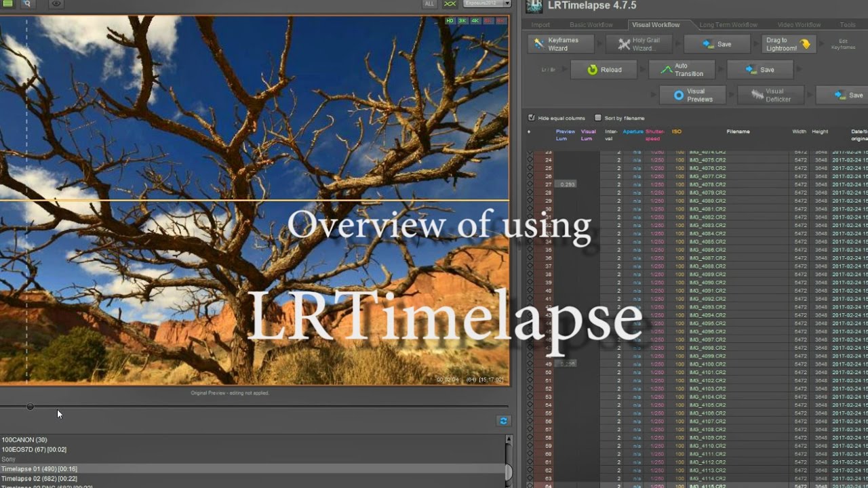Viewport: 868px width, 488px height.
Task: Check the Sort by filename checkbox
Action: click(598, 118)
